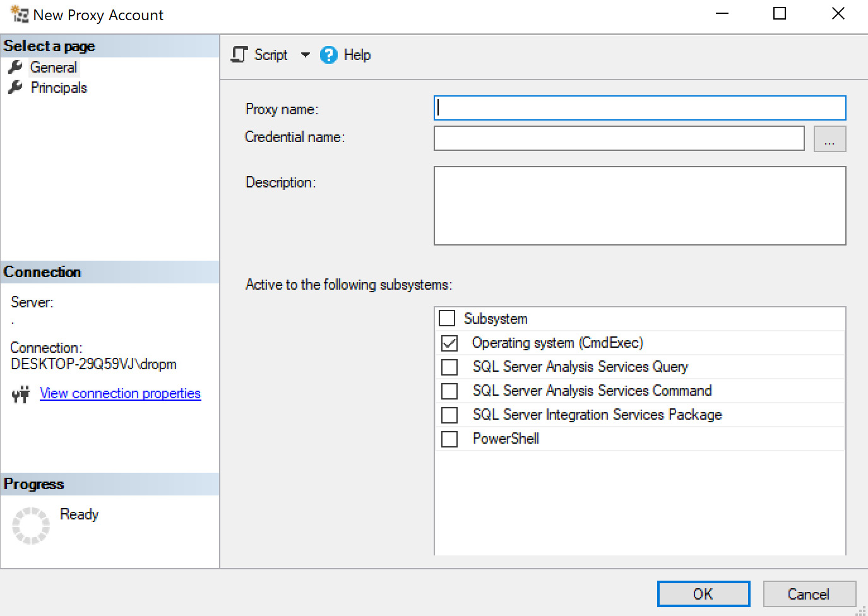The image size is (868, 616).
Task: Switch to the Principals page
Action: 59,88
